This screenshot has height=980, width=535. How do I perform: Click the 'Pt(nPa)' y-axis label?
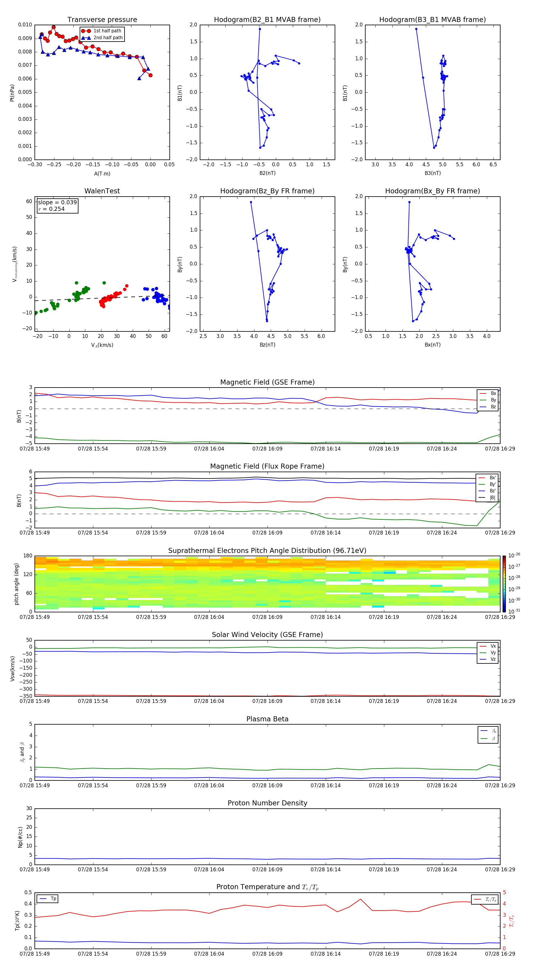coord(12,93)
